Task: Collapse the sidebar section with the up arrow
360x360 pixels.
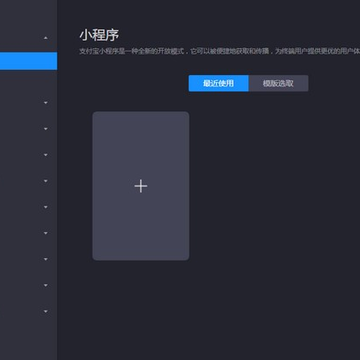Action: [46, 38]
